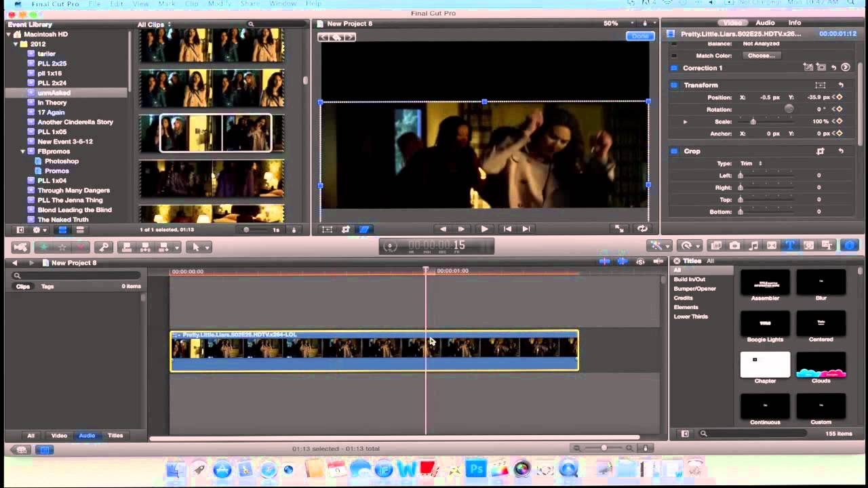Viewport: 868px width, 488px height.
Task: Toggle the Position keyframe diamond button
Action: pos(839,98)
